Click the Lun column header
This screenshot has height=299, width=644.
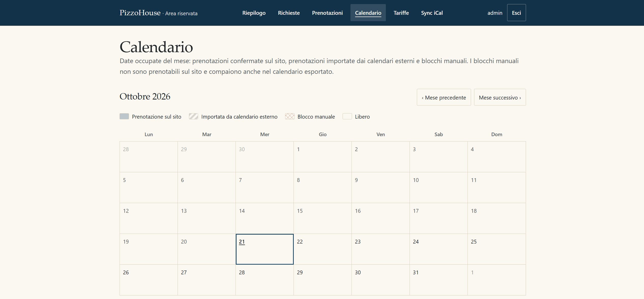[x=149, y=134]
